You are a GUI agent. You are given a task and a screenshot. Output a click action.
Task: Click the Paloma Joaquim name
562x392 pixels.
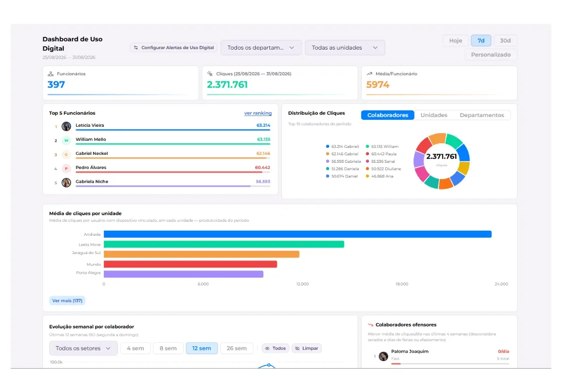(410, 351)
